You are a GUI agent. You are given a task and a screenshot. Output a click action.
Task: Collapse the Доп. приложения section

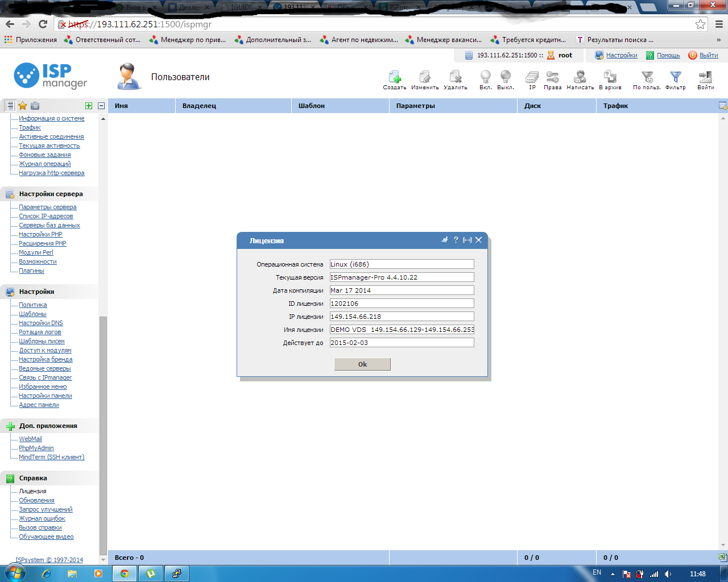pos(49,426)
